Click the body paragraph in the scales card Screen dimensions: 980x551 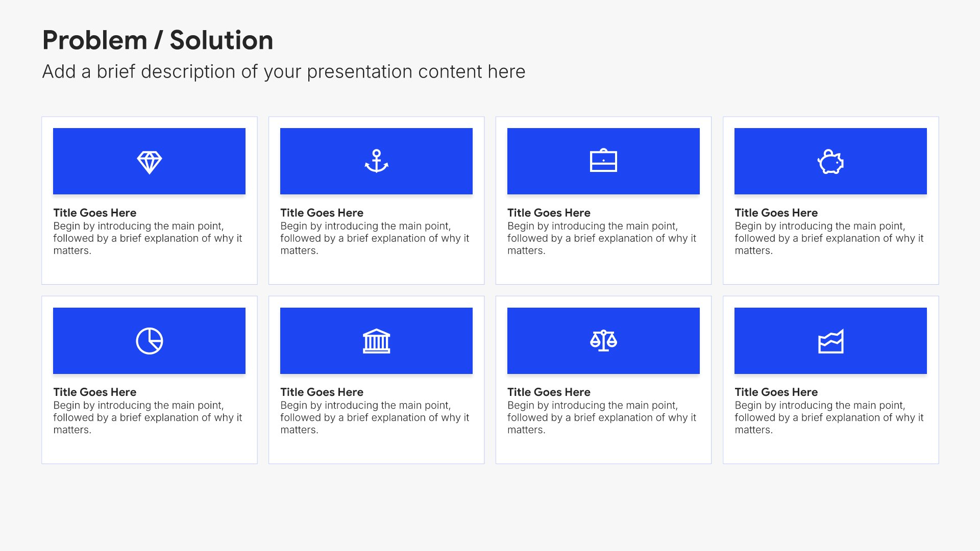point(602,417)
